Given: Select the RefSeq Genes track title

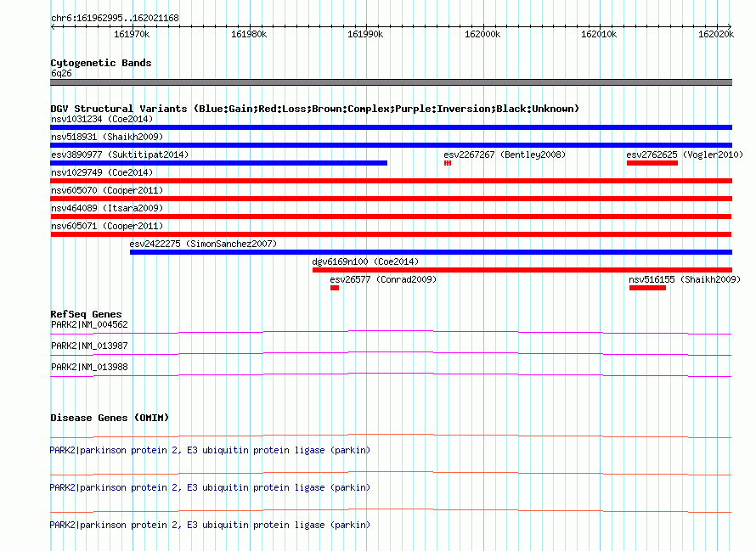Looking at the screenshot, I should pyautogui.click(x=86, y=314).
